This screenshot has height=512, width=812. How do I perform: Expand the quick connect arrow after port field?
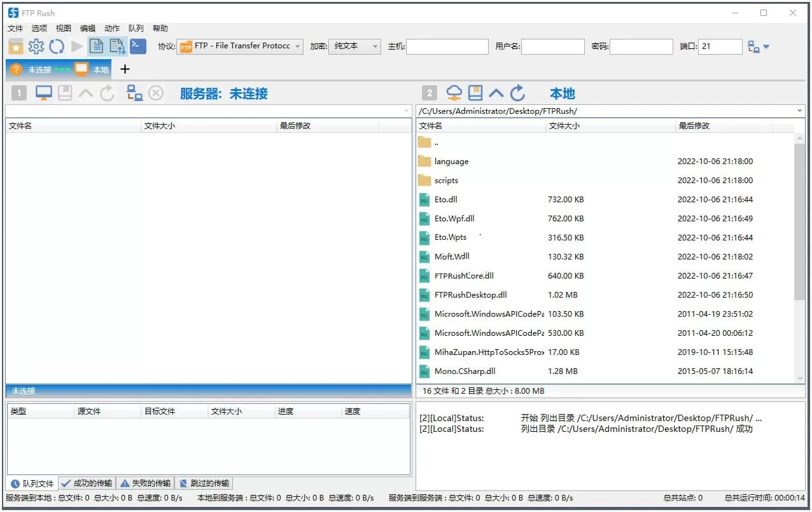(x=766, y=46)
